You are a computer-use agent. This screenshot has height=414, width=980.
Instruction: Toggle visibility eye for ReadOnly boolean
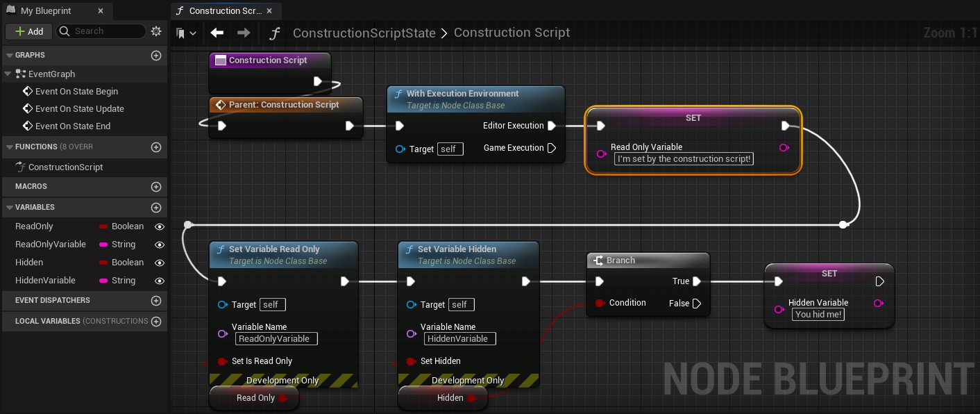pos(160,226)
